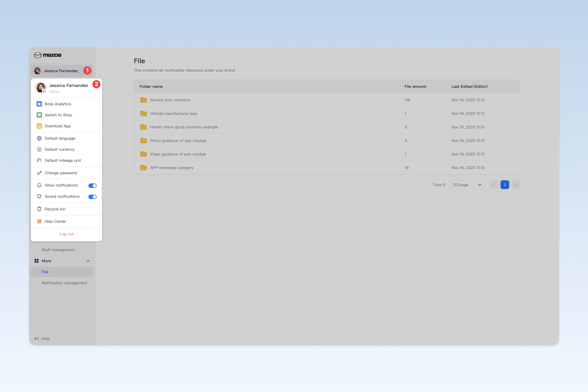
Task: Disable the Allow notifications switch
Action: coord(93,186)
